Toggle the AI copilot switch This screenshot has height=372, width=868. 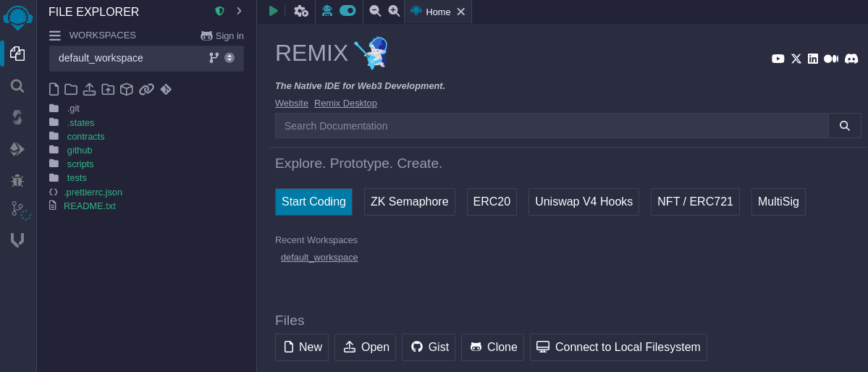(x=347, y=11)
